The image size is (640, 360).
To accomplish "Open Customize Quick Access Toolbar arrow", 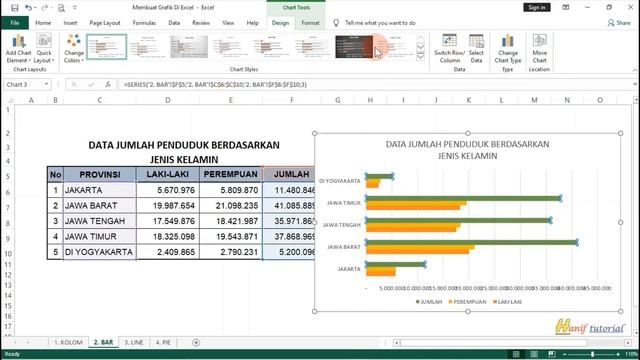I will point(75,8).
